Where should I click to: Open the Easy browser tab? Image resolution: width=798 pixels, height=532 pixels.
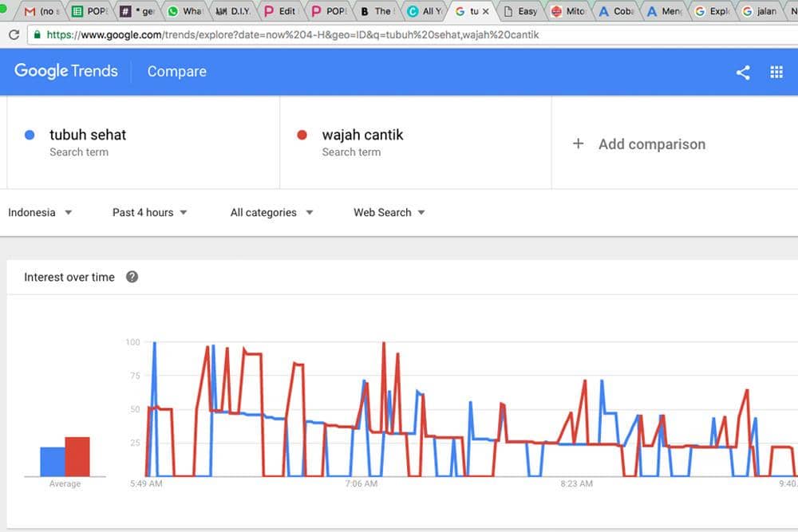520,12
